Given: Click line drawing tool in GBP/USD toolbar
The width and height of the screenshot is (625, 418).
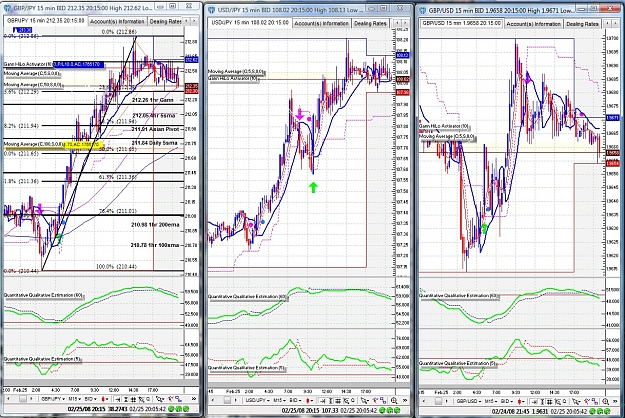Looking at the screenshot, I should 595,400.
